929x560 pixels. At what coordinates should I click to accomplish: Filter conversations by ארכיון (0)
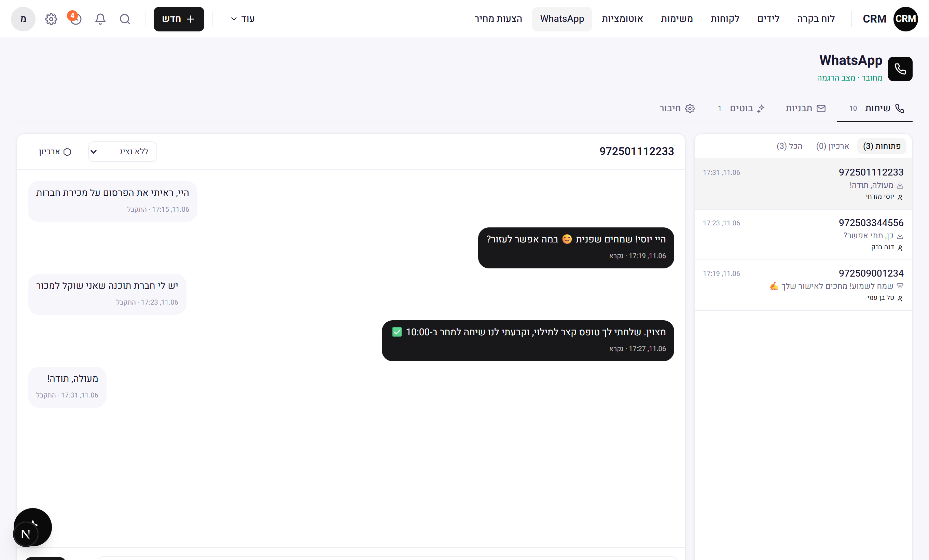tap(832, 146)
